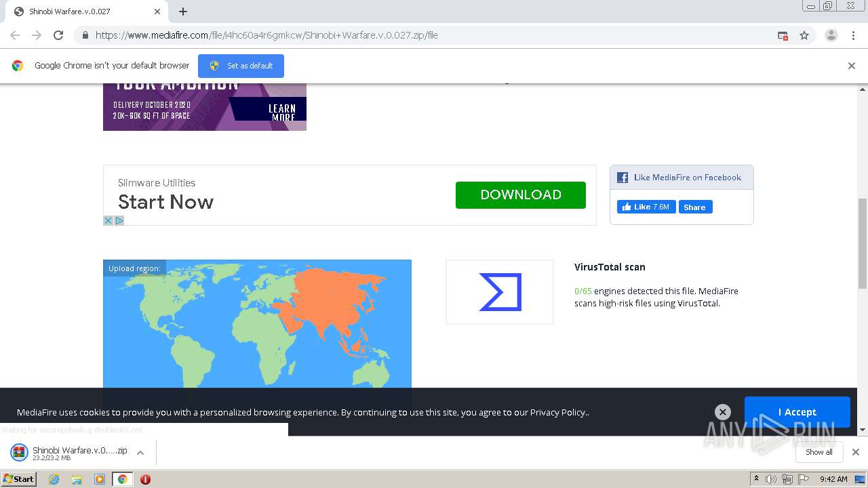Bookmark this page with the star icon

tap(804, 35)
